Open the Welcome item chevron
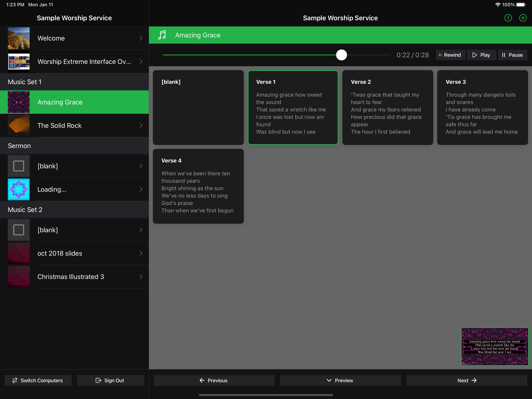The height and width of the screenshot is (399, 532). pos(141,38)
